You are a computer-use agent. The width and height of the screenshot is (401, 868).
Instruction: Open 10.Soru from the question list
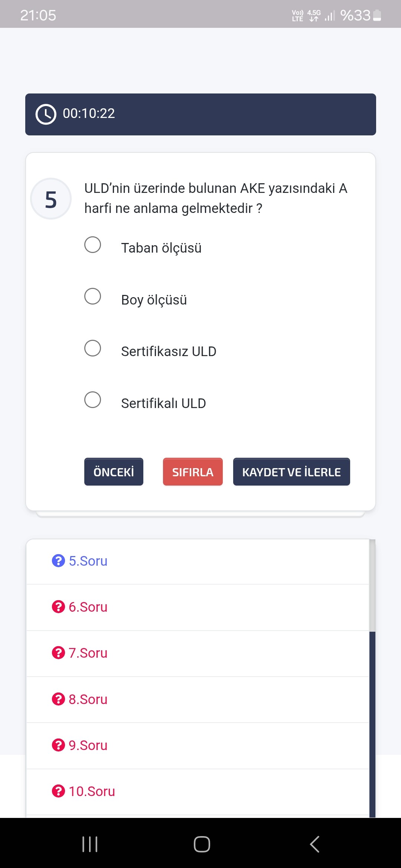coord(198,792)
